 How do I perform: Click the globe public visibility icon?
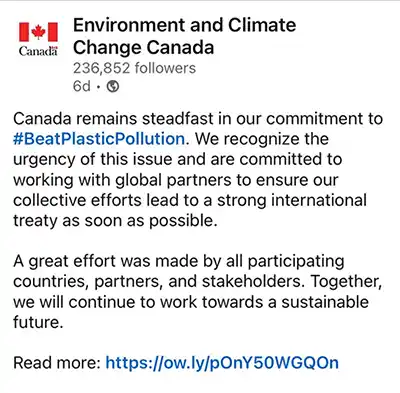pyautogui.click(x=113, y=86)
